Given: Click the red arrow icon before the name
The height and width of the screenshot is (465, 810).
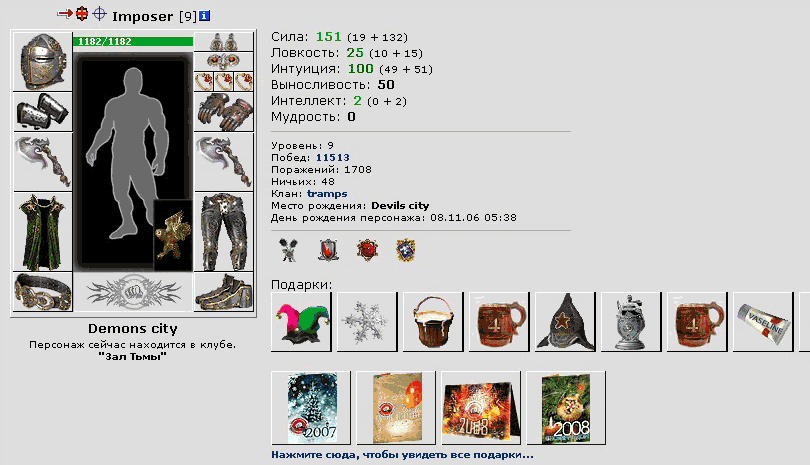Looking at the screenshot, I should 65,13.
